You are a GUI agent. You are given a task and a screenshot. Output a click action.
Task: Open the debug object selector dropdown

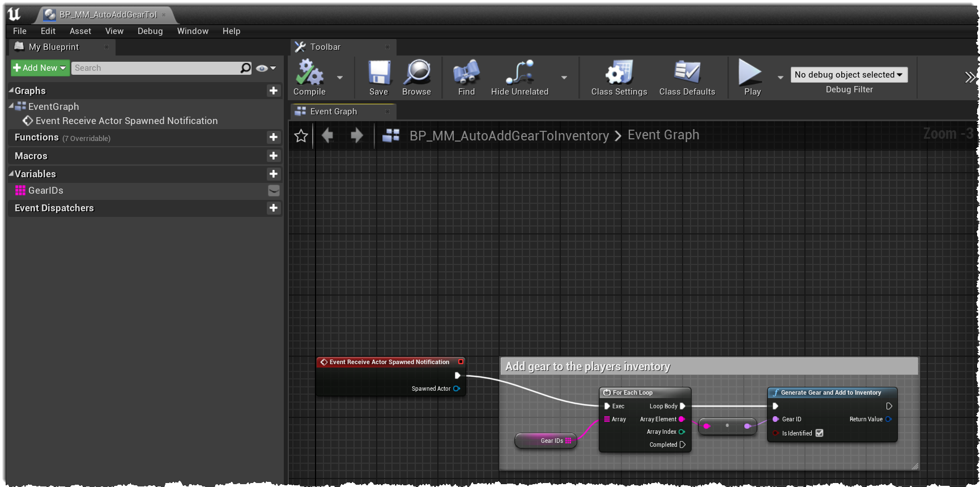coord(849,75)
